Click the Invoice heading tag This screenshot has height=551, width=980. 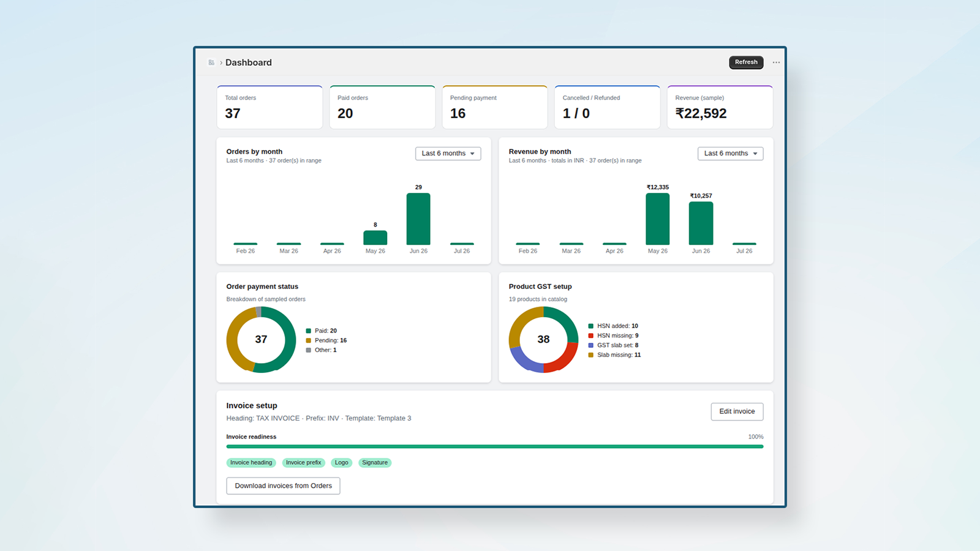pos(251,463)
